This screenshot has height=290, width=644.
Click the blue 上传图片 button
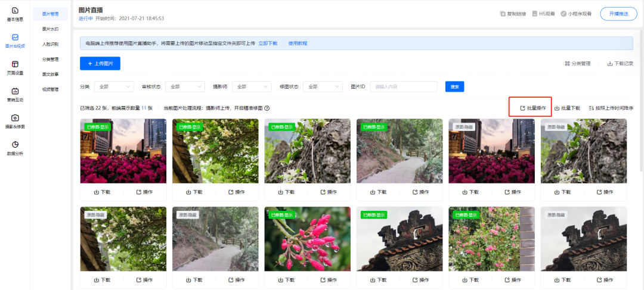pyautogui.click(x=100, y=63)
